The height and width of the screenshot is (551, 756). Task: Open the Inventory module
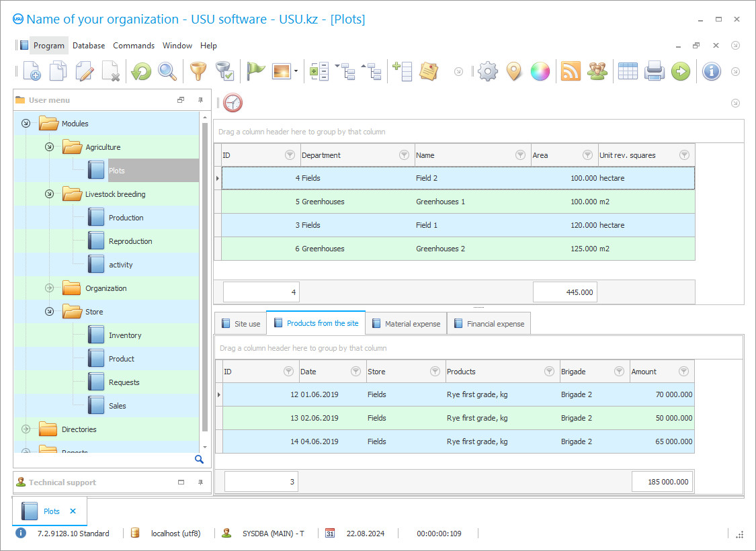click(125, 335)
